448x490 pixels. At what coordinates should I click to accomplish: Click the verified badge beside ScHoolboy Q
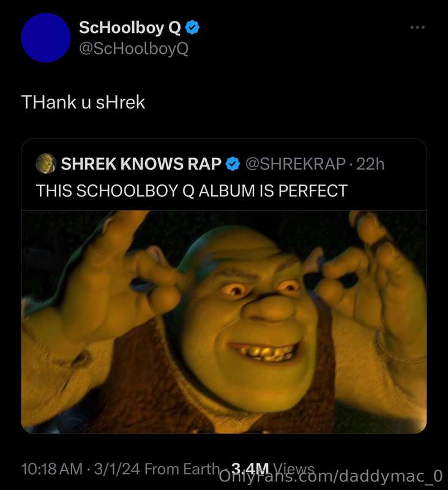tap(192, 28)
